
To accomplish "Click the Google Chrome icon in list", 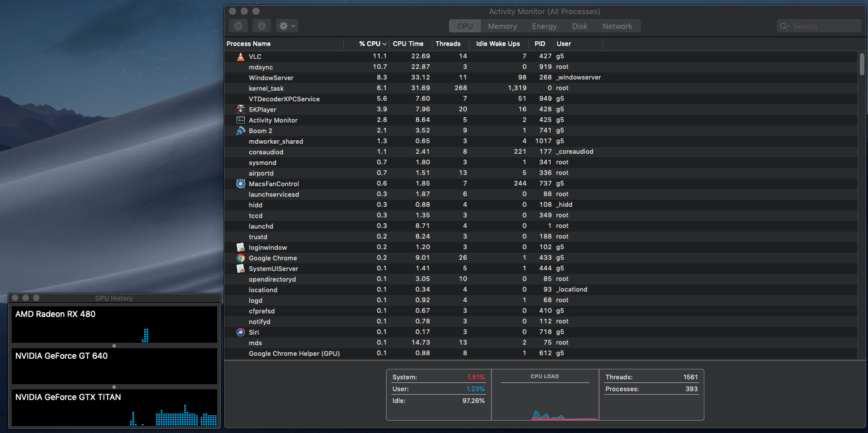I will 240,258.
